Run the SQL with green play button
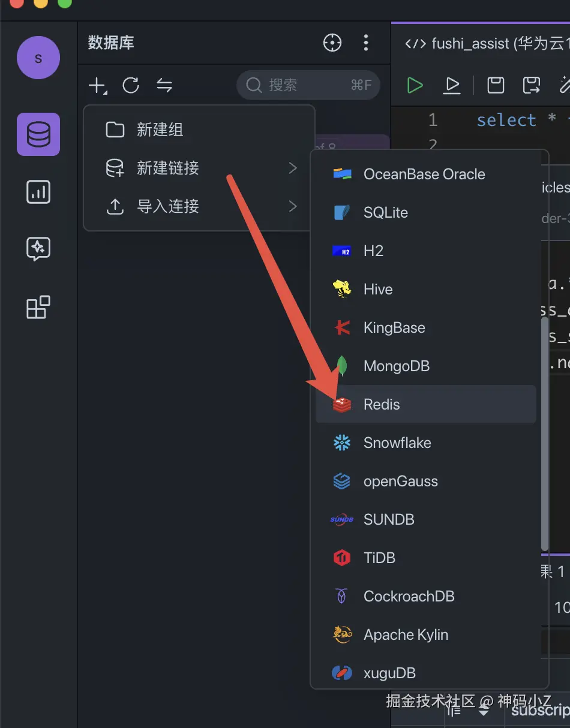The height and width of the screenshot is (728, 570). [415, 85]
